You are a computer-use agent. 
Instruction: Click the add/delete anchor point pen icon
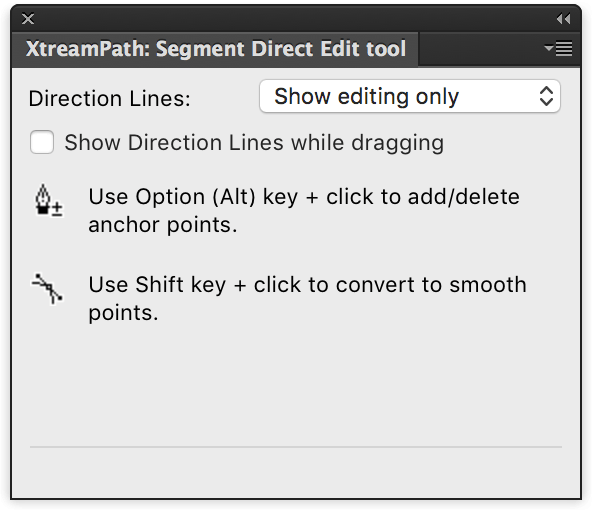(43, 199)
